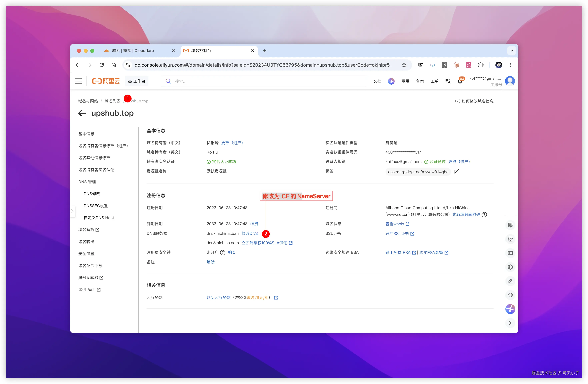Expand the collapsed left panel handle

(x=72, y=211)
